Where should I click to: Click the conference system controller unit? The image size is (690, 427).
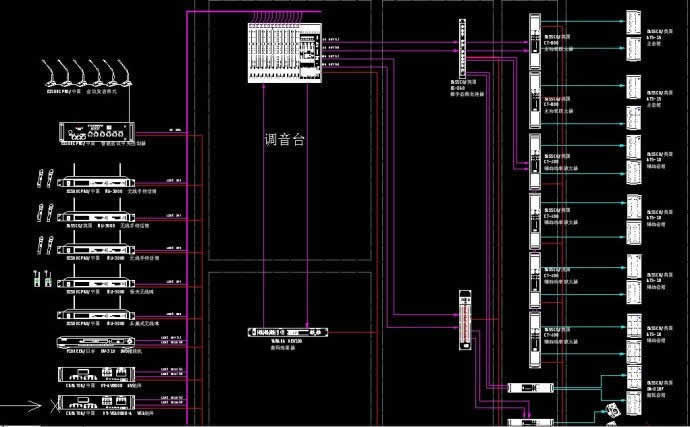point(92,131)
